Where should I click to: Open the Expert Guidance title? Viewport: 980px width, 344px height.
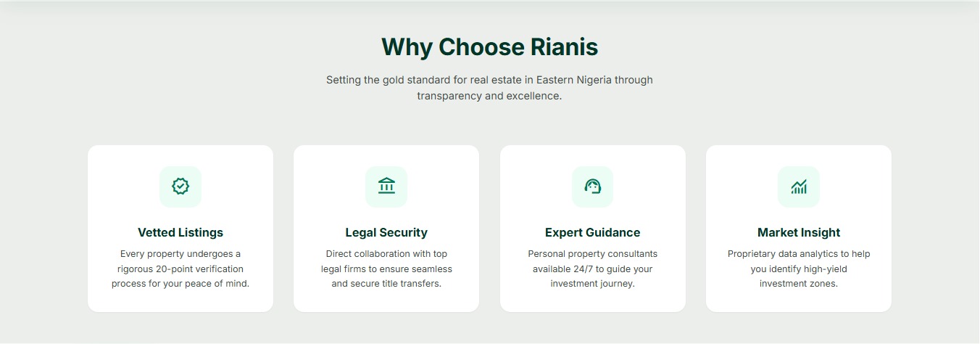[592, 232]
